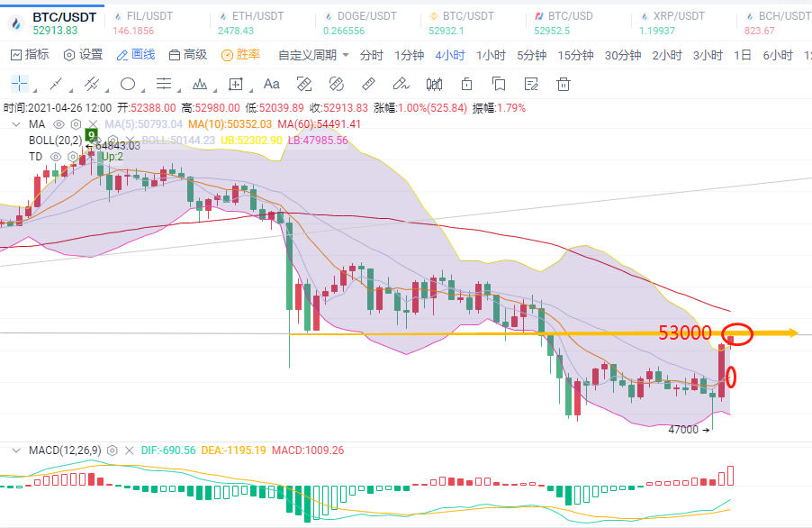This screenshot has height=528, width=812.
Task: Pick the text annotation tool (Aa)
Action: (x=271, y=85)
